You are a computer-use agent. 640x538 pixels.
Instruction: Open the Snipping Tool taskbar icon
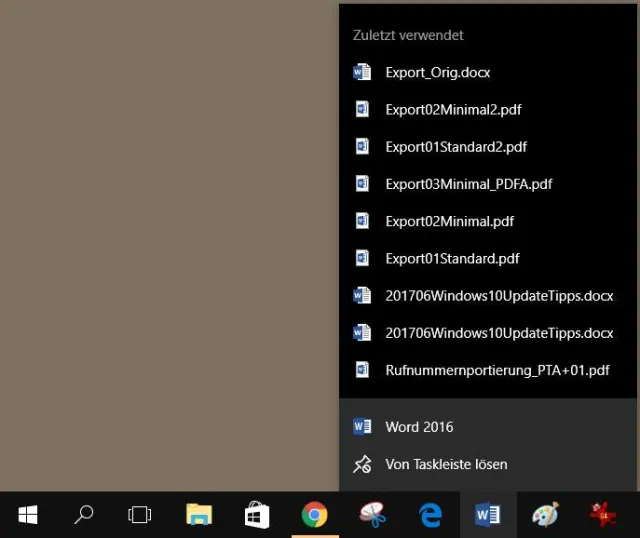pos(373,515)
